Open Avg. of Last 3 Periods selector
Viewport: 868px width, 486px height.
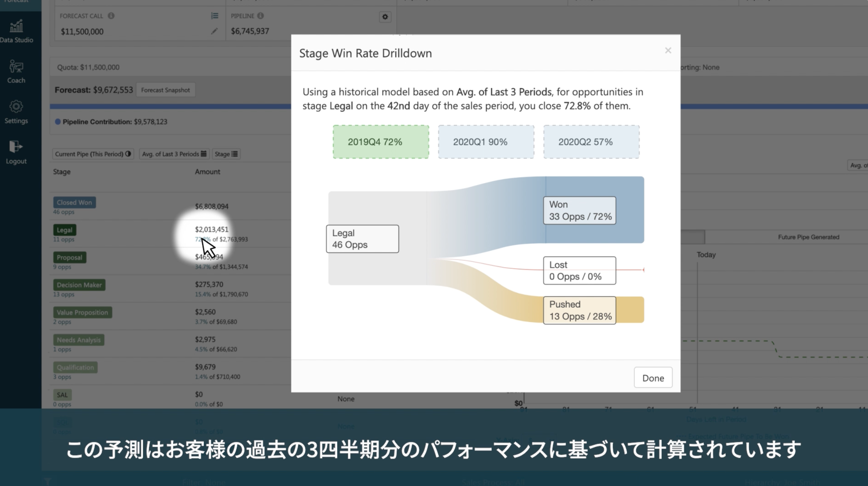tap(174, 154)
